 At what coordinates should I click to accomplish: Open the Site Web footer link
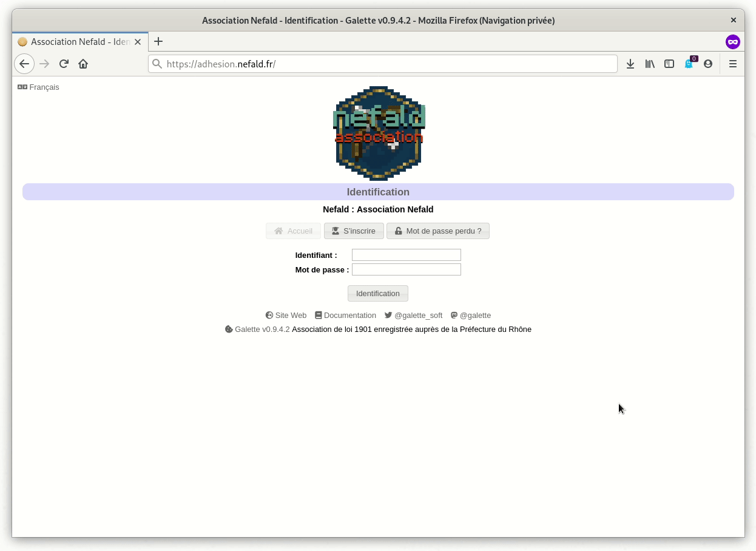(x=286, y=316)
